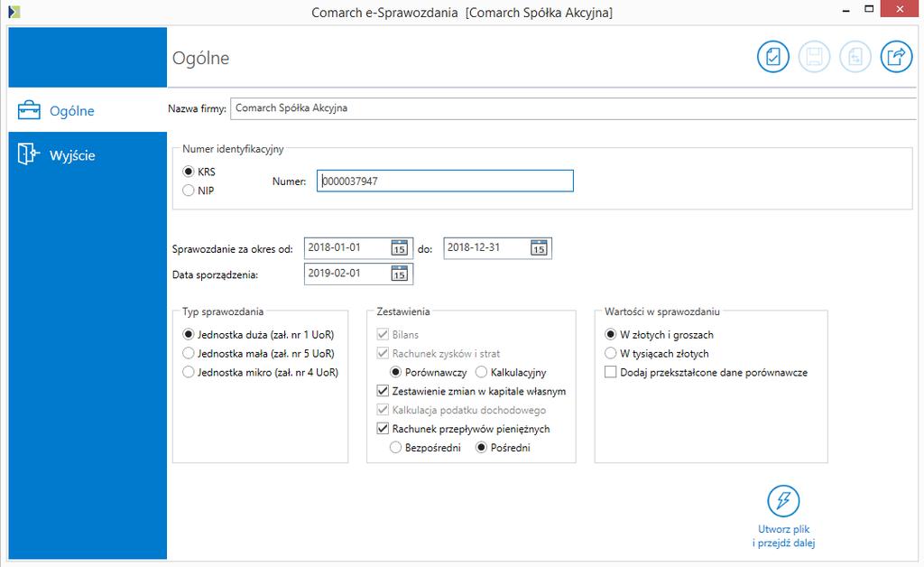Screen dimensions: 924x567
Task: Maximize the Comarch e-Sprawozdania window
Action: tap(869, 9)
